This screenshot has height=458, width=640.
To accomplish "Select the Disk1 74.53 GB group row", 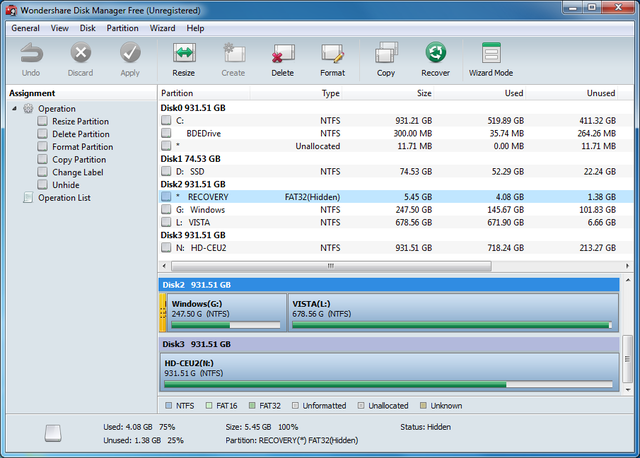I will tap(395, 158).
